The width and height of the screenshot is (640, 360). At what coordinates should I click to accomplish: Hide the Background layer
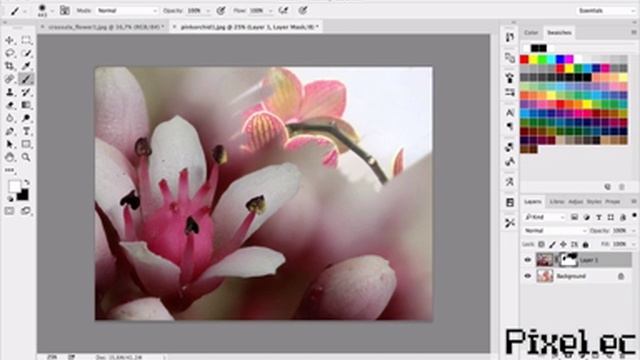527,276
